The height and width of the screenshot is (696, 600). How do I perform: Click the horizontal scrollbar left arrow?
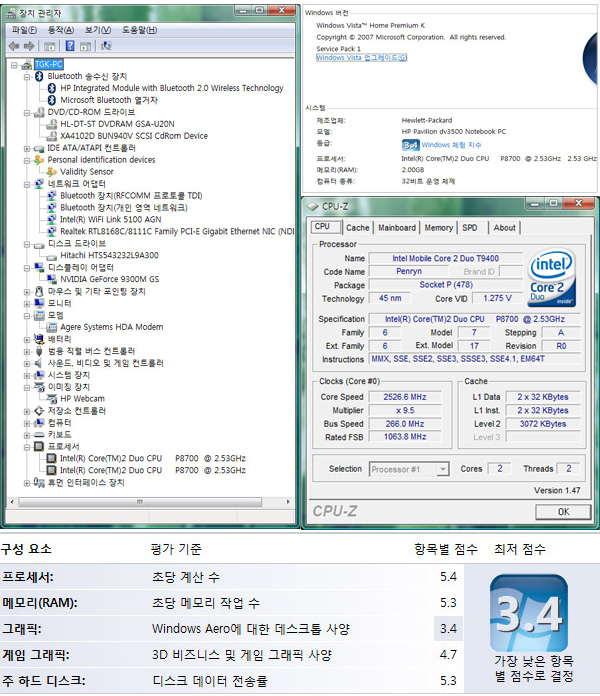(12, 502)
